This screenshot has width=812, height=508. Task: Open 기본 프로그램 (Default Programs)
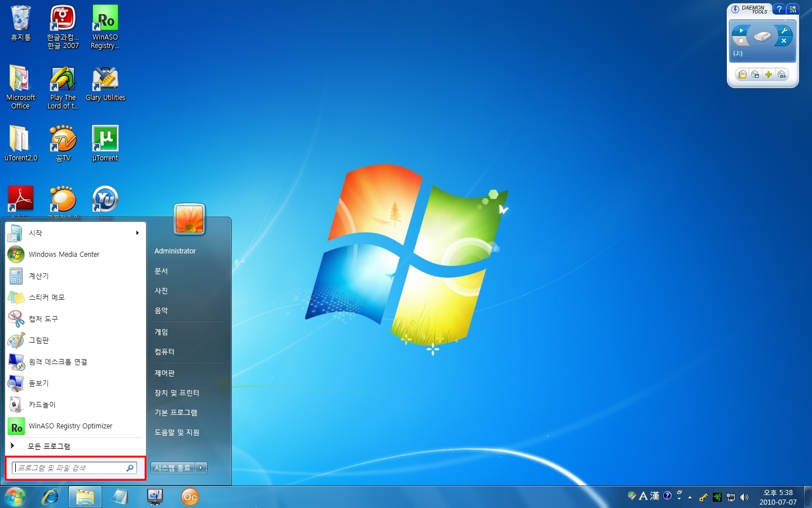(189, 413)
